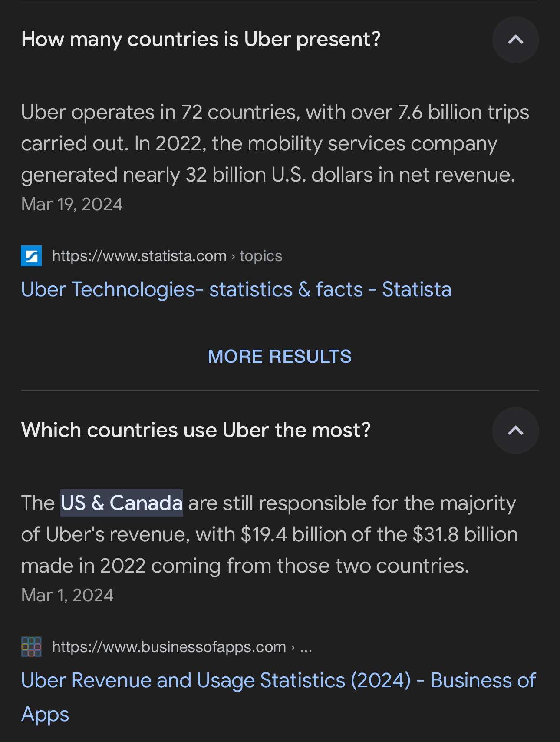
Task: Tap the question title "Which countries use Uber the most?"
Action: pyautogui.click(x=196, y=431)
